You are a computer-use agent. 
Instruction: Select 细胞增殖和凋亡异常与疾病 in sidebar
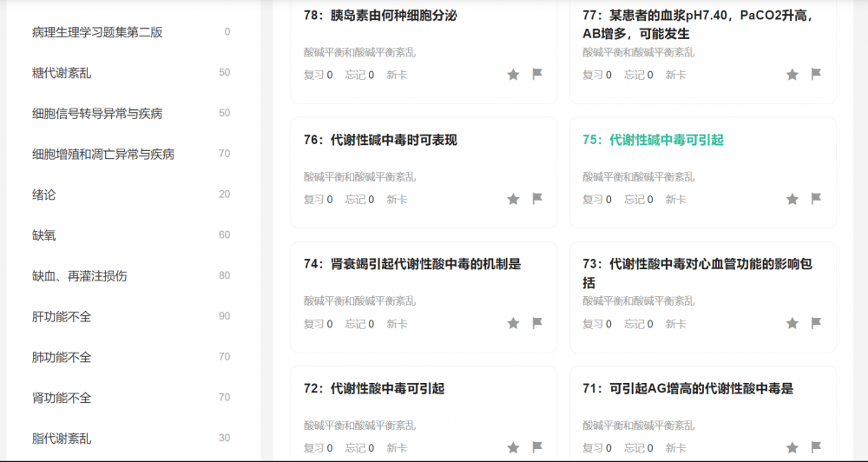click(103, 154)
